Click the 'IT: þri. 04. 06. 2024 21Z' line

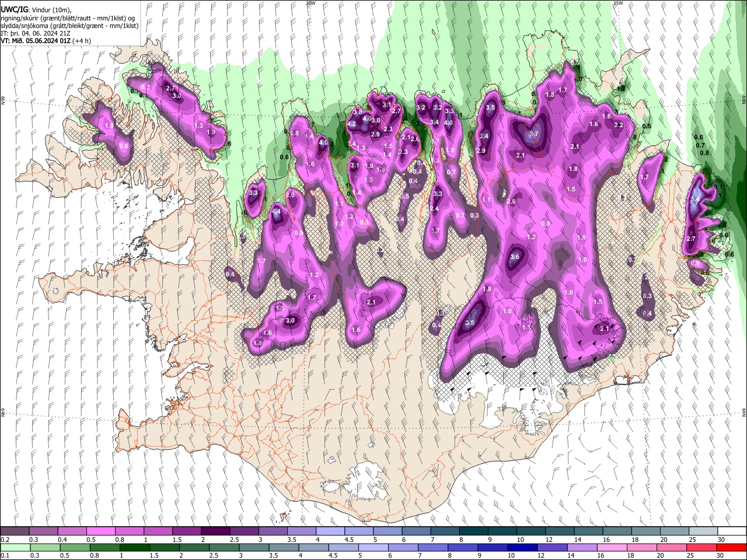point(36,34)
